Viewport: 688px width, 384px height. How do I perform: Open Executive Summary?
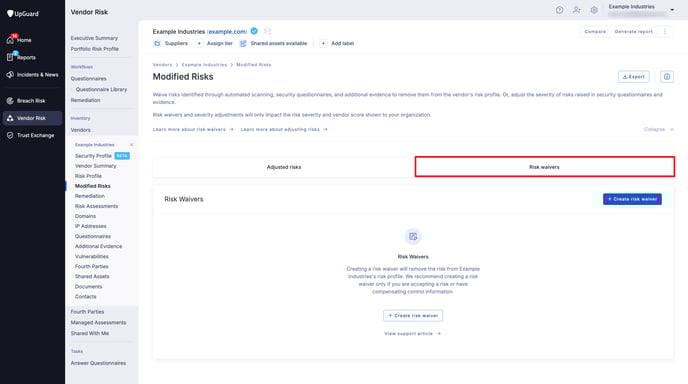(x=94, y=38)
